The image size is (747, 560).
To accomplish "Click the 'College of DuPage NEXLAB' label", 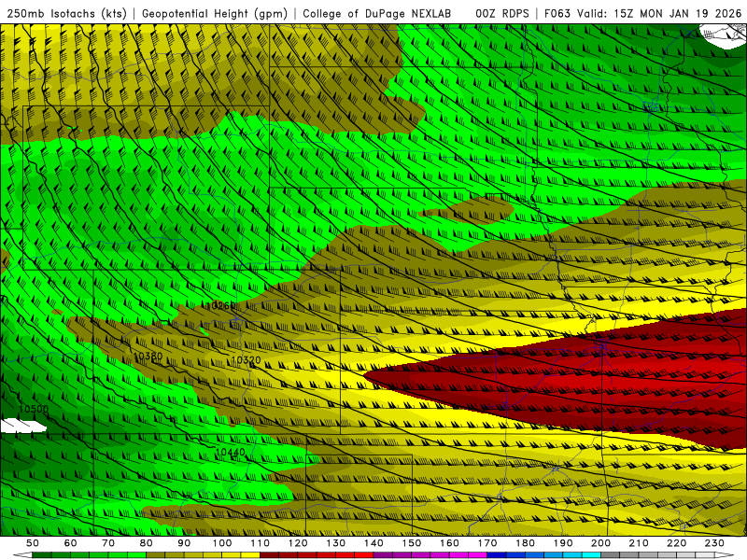I will pyautogui.click(x=377, y=14).
